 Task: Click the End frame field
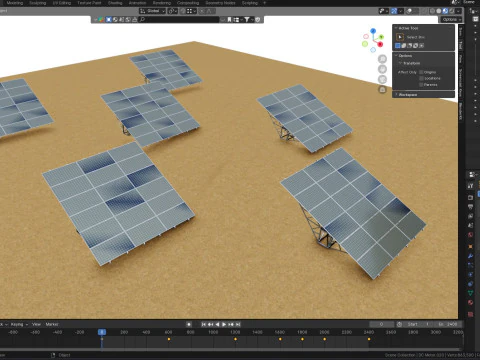tap(448, 324)
